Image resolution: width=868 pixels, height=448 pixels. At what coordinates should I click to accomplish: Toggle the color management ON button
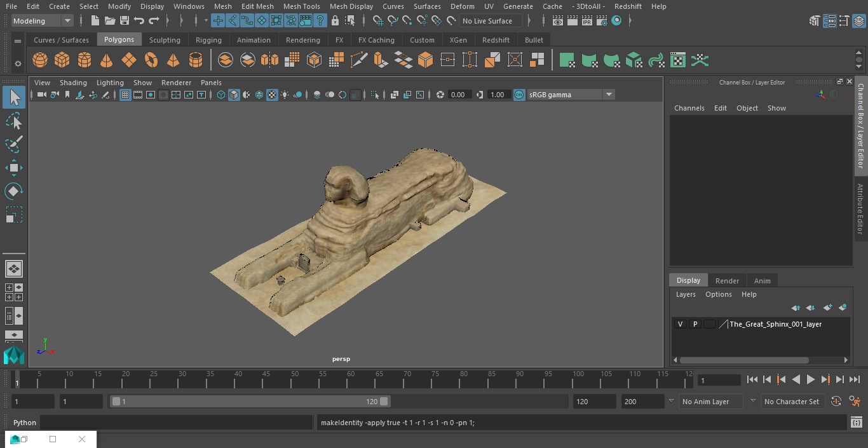pos(519,95)
